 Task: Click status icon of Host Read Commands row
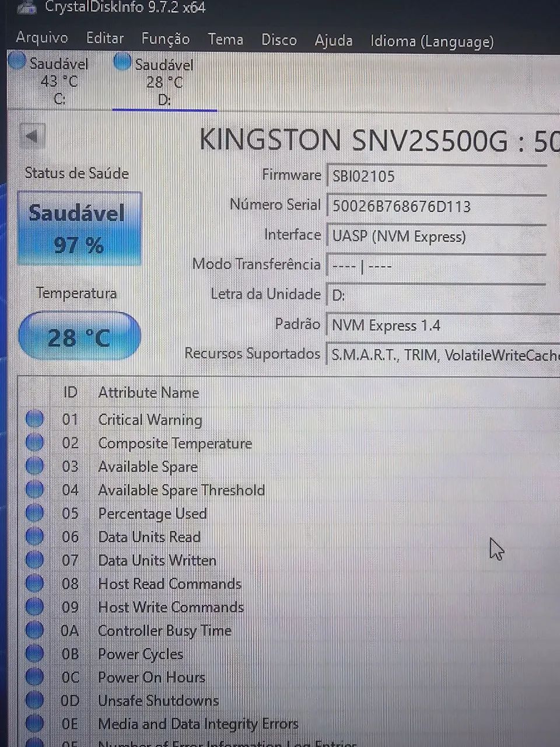pyautogui.click(x=34, y=582)
